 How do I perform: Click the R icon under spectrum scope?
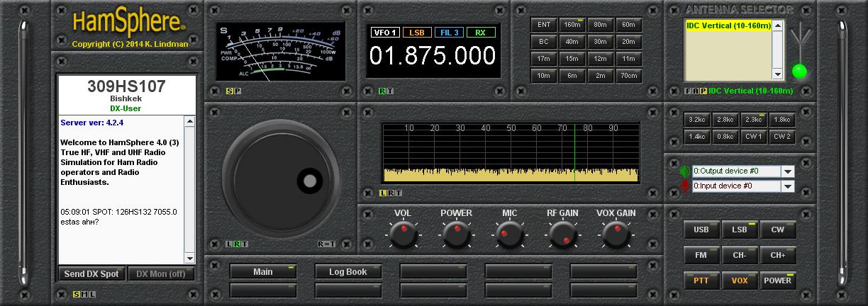[391, 193]
